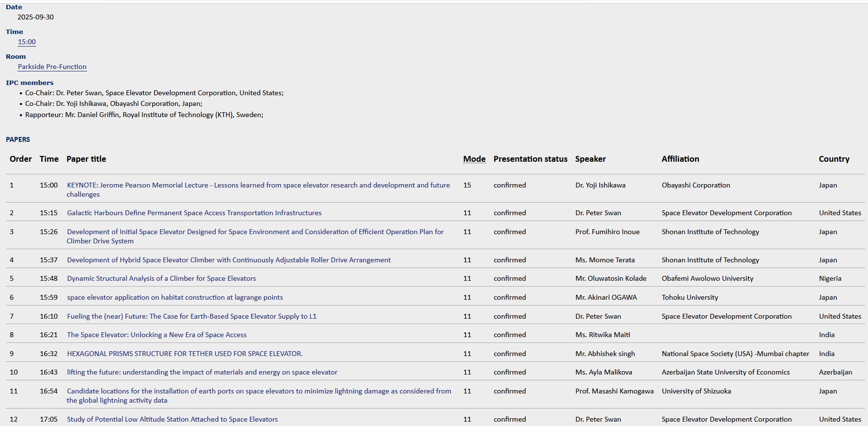Click University of Shizuoka affiliation
The height and width of the screenshot is (426, 868).
(x=696, y=391)
